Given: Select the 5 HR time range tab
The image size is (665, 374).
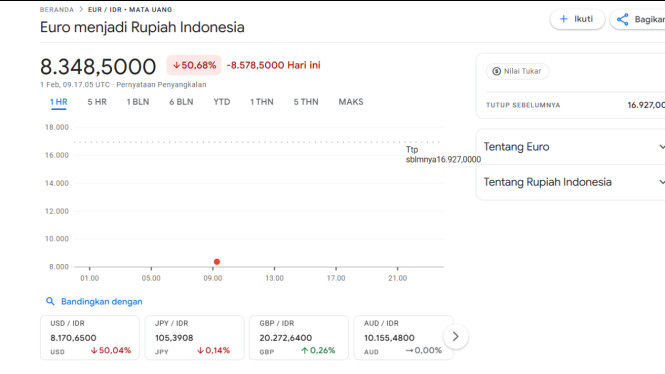Looking at the screenshot, I should pyautogui.click(x=97, y=102).
